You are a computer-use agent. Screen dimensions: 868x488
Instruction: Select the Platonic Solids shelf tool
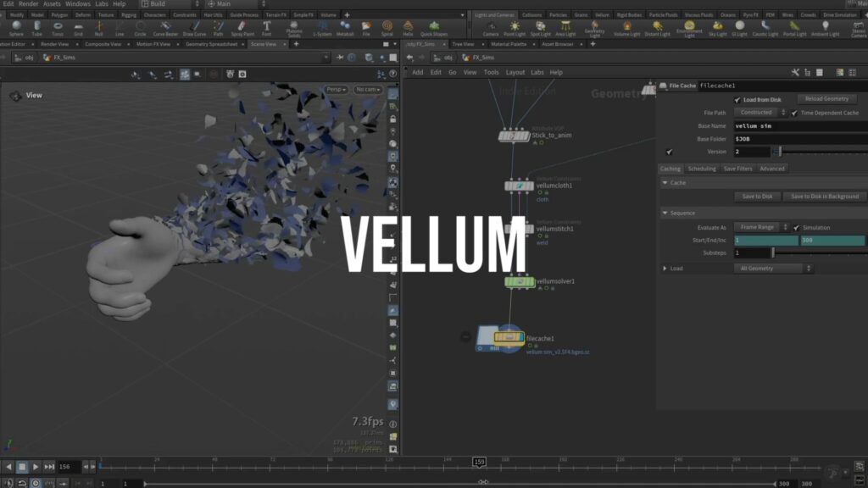tap(294, 29)
